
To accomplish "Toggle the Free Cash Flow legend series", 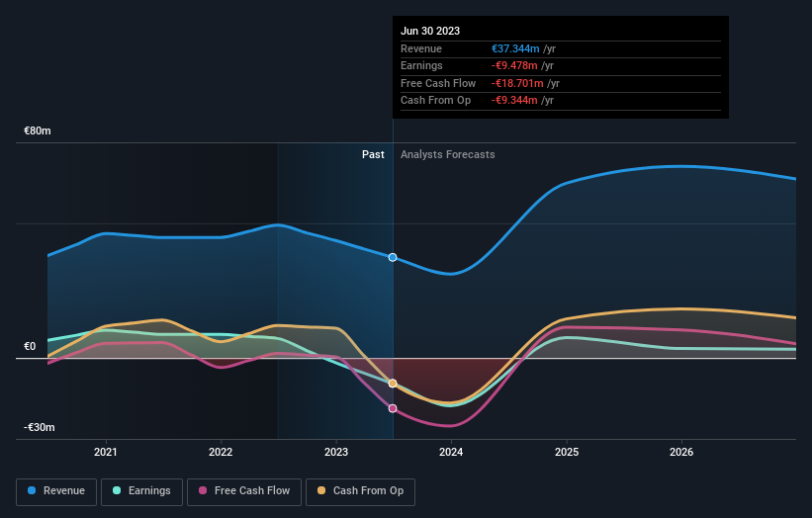I will pos(244,491).
